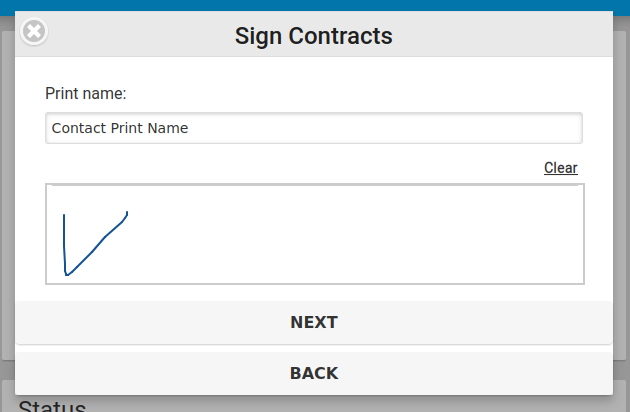Go back with the BACK button

coord(314,373)
